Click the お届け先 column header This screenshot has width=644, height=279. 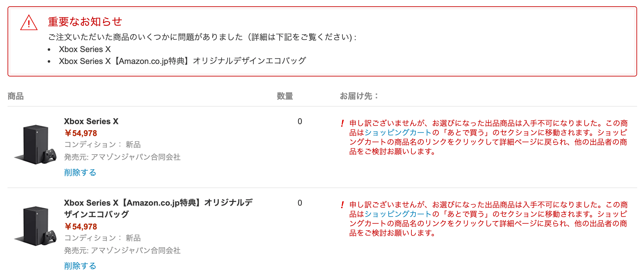[359, 96]
